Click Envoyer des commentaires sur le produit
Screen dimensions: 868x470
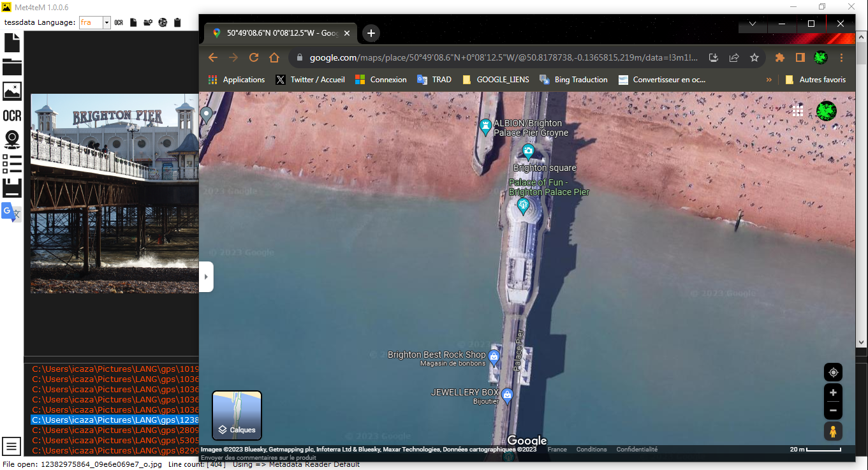click(x=258, y=458)
